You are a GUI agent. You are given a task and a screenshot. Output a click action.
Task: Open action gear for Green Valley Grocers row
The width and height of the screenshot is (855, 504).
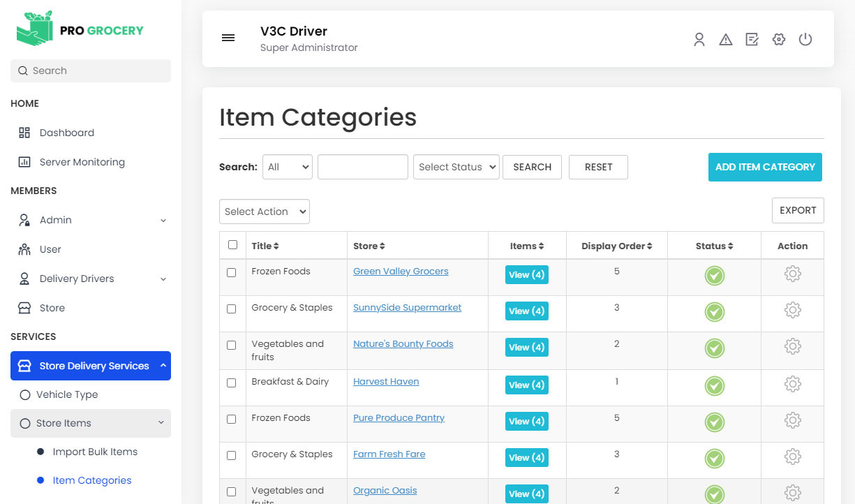pyautogui.click(x=792, y=274)
